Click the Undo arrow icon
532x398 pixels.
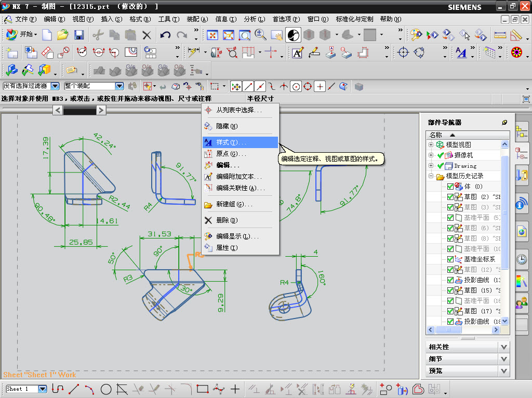coord(165,35)
